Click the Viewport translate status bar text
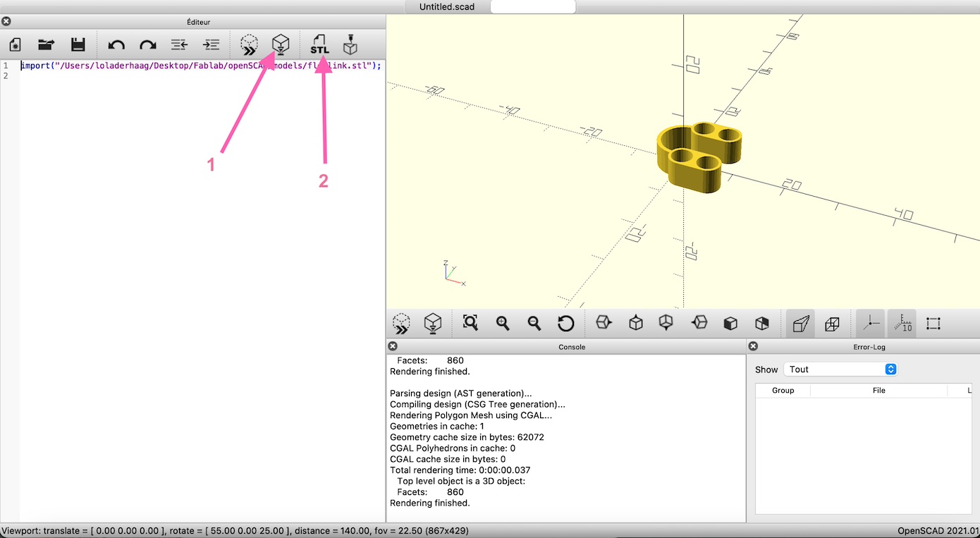 click(x=235, y=530)
